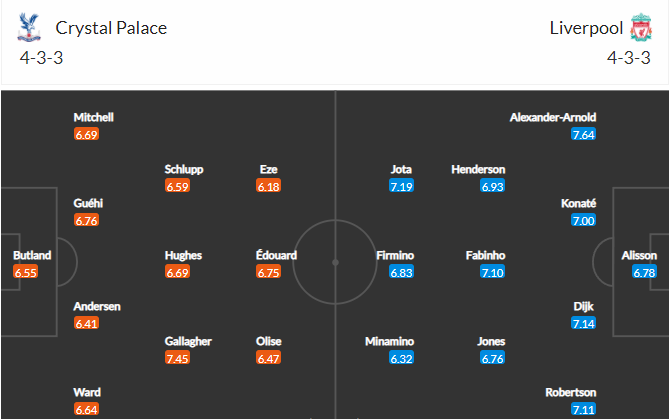The width and height of the screenshot is (669, 419).
Task: Open the Crystal Palace team name link
Action: [111, 28]
